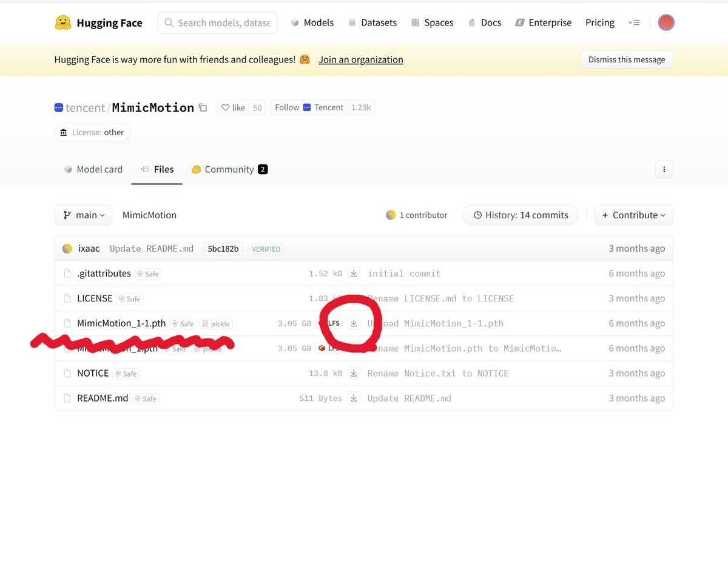This screenshot has width=728, height=561.
Task: Open the user avatar menu
Action: point(666,22)
